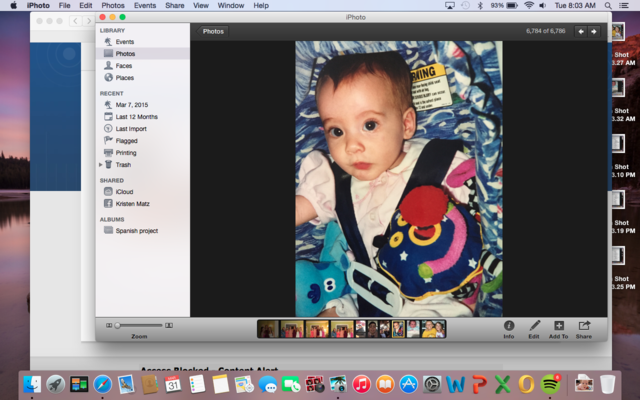Viewport: 640px width, 400px height.
Task: Go back using the Photos button
Action: pyautogui.click(x=212, y=31)
